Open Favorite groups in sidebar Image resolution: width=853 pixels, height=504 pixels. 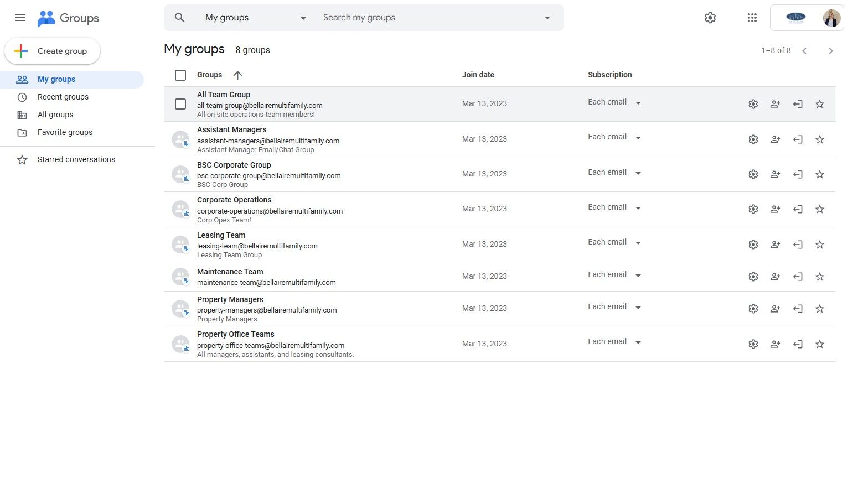tap(65, 132)
